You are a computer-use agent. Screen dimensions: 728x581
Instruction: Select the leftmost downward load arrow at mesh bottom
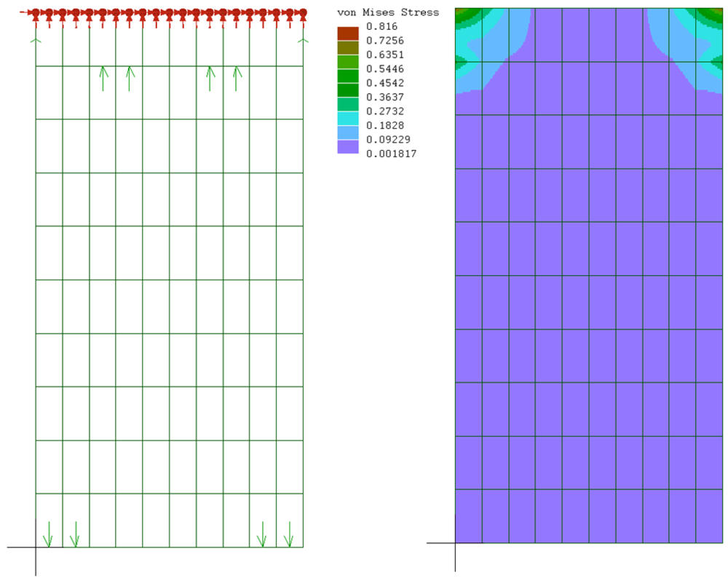click(48, 534)
